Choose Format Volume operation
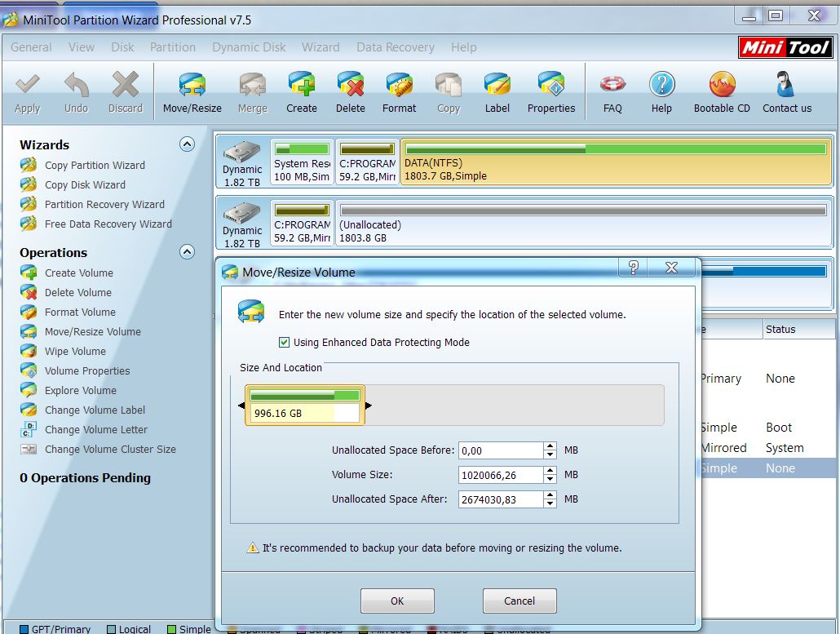Viewport: 840px width, 634px height. (x=80, y=312)
